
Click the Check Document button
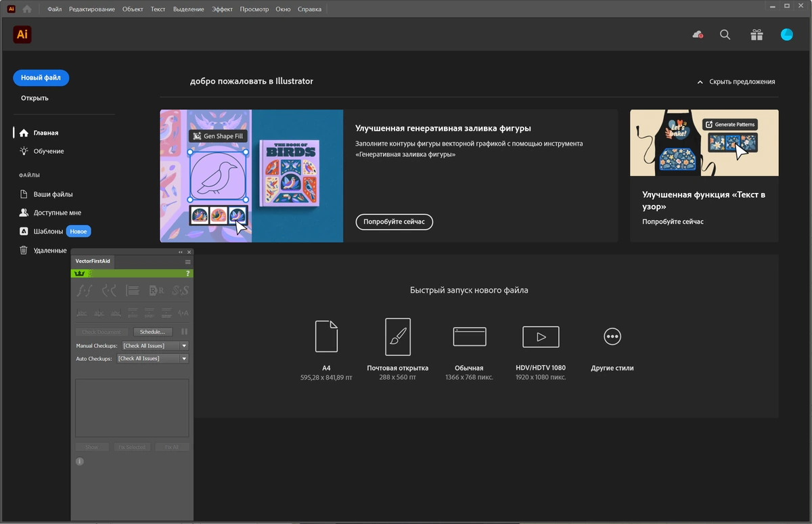101,332
